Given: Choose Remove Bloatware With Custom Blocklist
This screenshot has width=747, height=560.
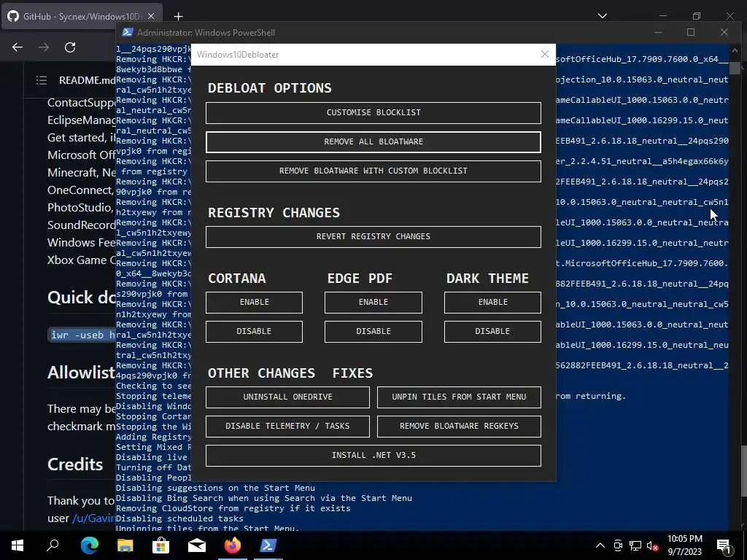Looking at the screenshot, I should (x=373, y=171).
